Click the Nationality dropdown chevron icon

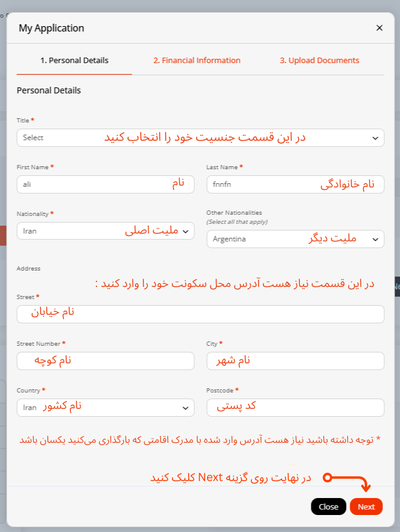pyautogui.click(x=185, y=231)
